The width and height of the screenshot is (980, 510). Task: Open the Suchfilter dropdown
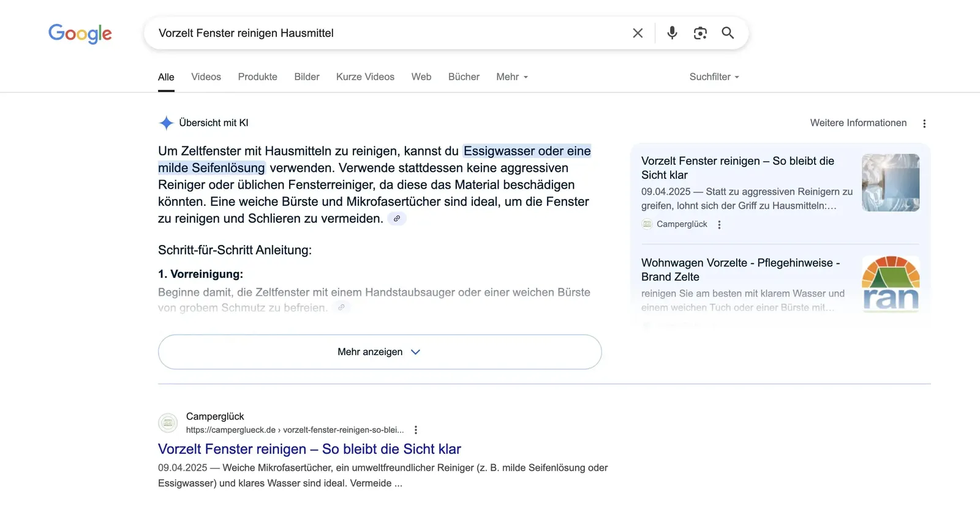(714, 77)
